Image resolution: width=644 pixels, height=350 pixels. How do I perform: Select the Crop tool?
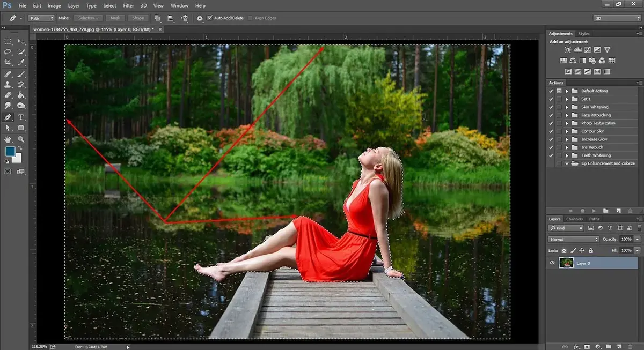8,63
